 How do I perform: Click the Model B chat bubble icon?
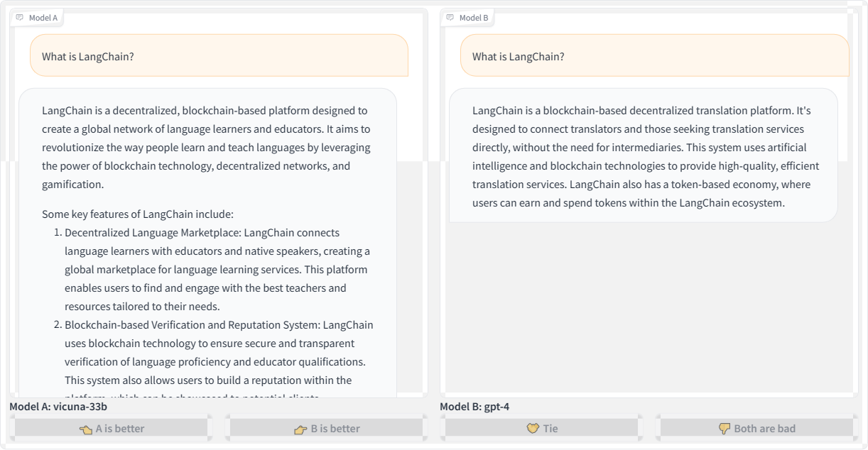[450, 18]
